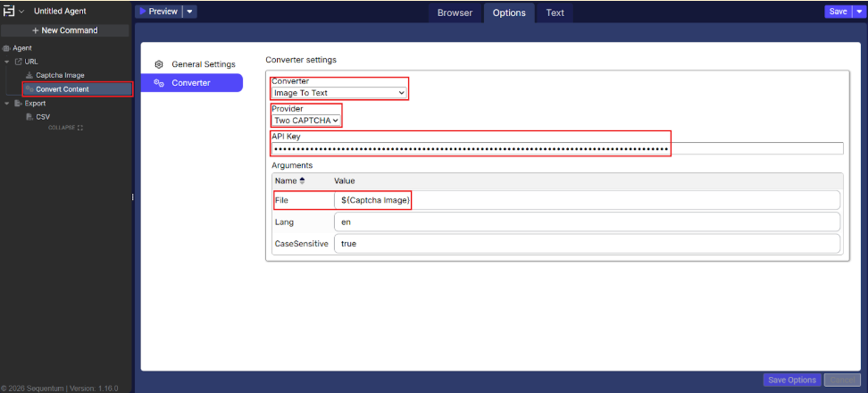Image resolution: width=868 pixels, height=393 pixels.
Task: Click the Converter gears icon in sidebar
Action: tap(159, 83)
